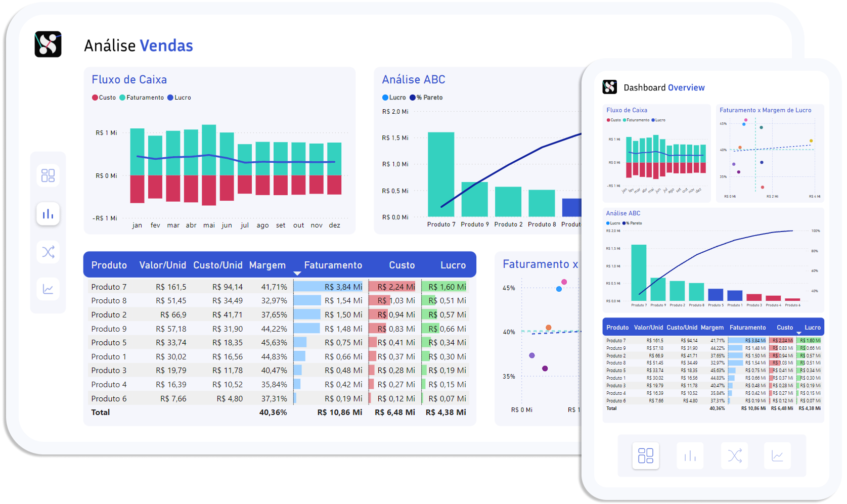
Task: Select line chart icon in mobile bottom navigation
Action: click(778, 455)
